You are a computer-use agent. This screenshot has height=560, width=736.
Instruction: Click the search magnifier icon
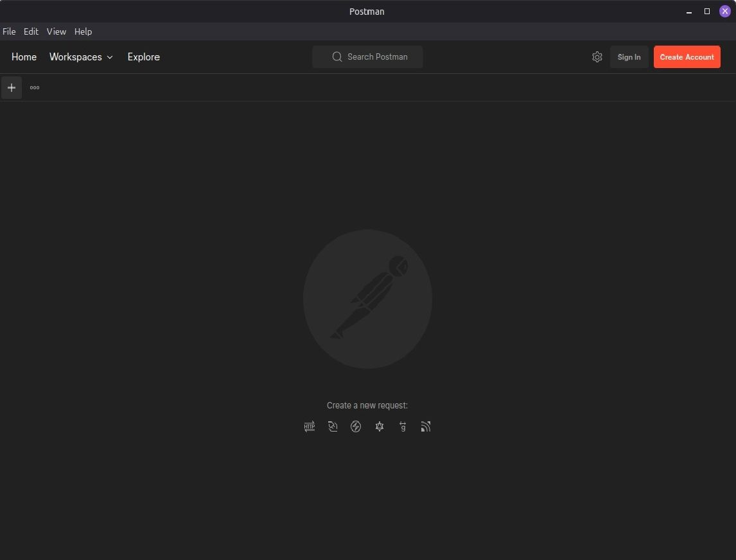tap(337, 57)
